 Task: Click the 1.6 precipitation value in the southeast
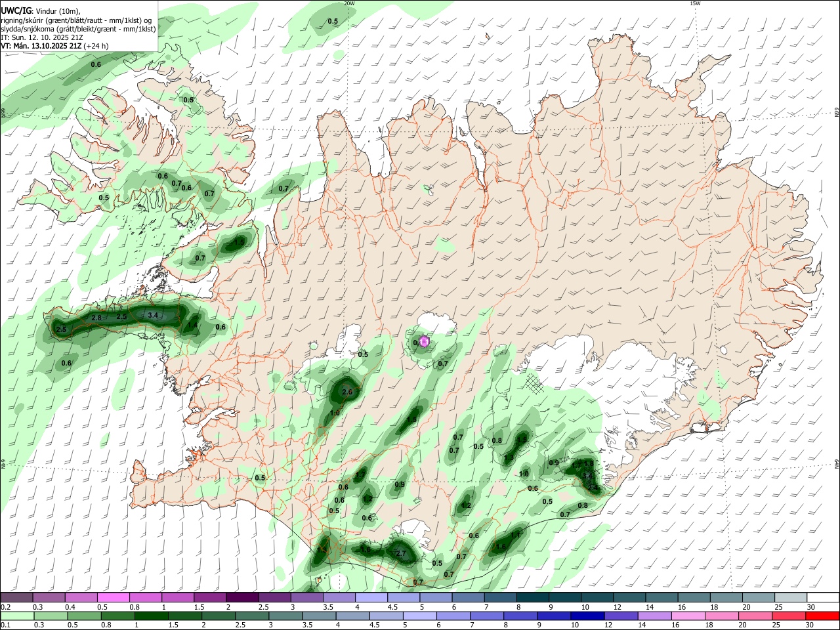click(501, 547)
